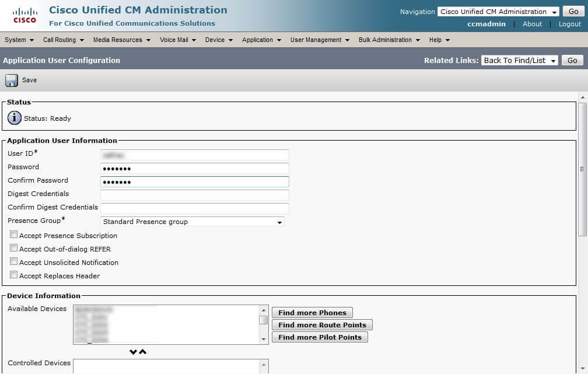Focus the User ID input field
The height and width of the screenshot is (374, 588).
click(195, 155)
